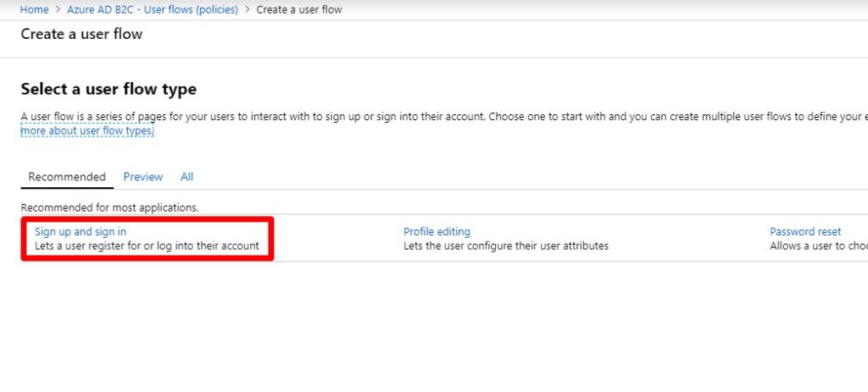Switch to the All tab

(186, 177)
